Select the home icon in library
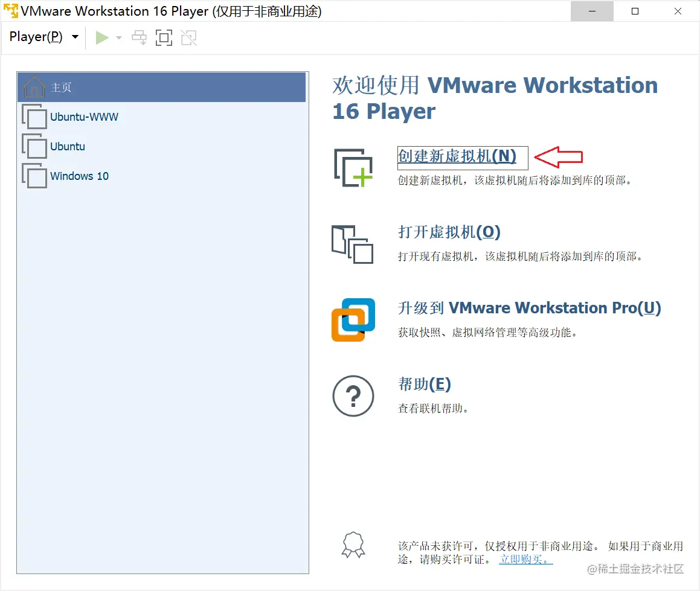 pyautogui.click(x=34, y=87)
